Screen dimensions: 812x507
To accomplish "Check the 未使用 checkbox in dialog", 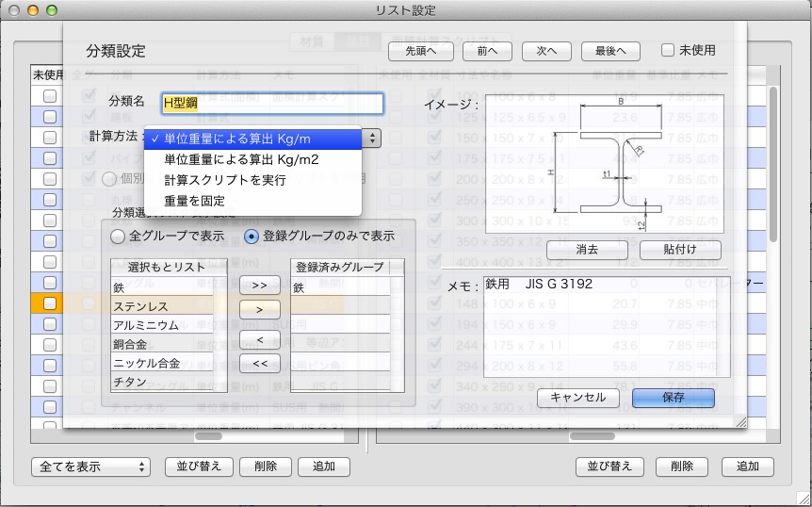I will click(x=668, y=50).
